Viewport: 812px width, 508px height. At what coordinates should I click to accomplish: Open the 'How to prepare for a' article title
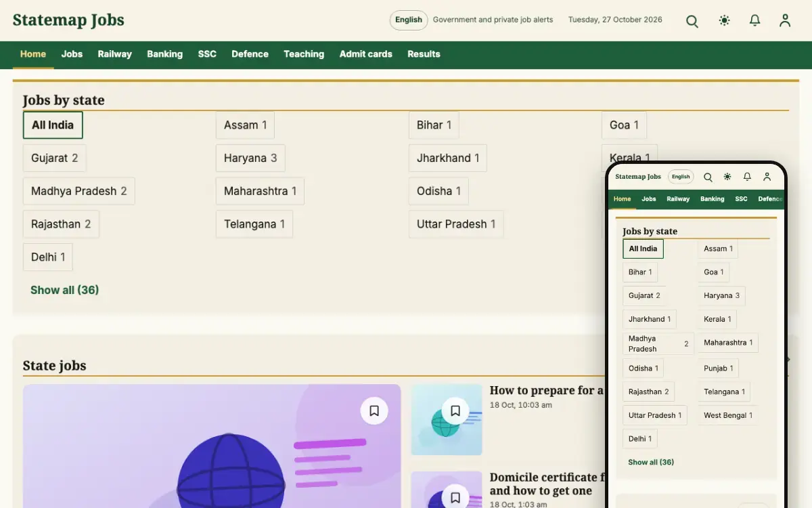point(547,390)
